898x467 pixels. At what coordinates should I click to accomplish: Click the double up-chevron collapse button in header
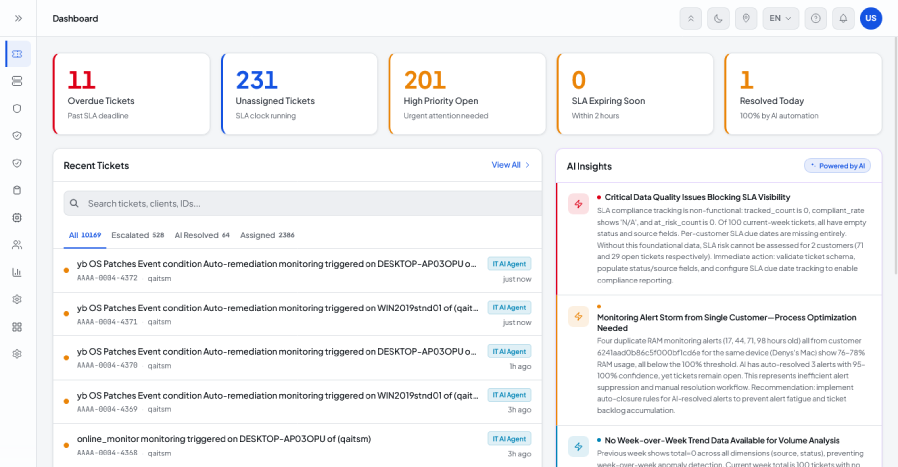click(691, 18)
